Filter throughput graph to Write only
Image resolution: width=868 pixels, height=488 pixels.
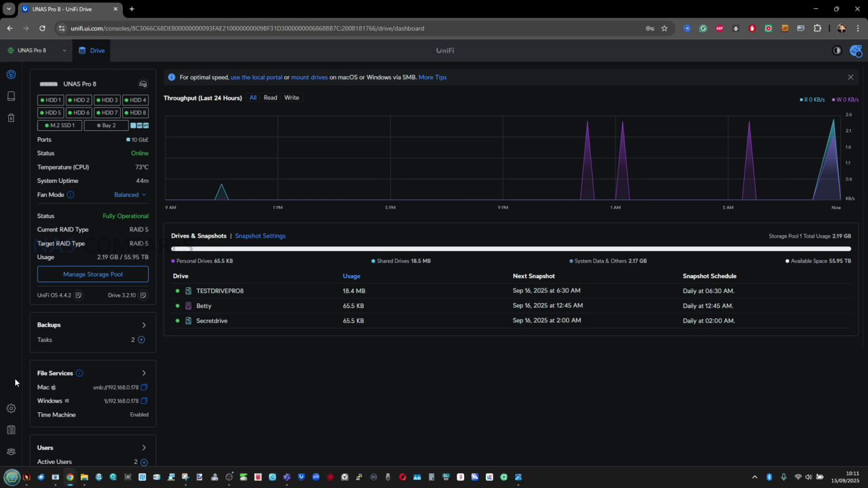click(292, 98)
